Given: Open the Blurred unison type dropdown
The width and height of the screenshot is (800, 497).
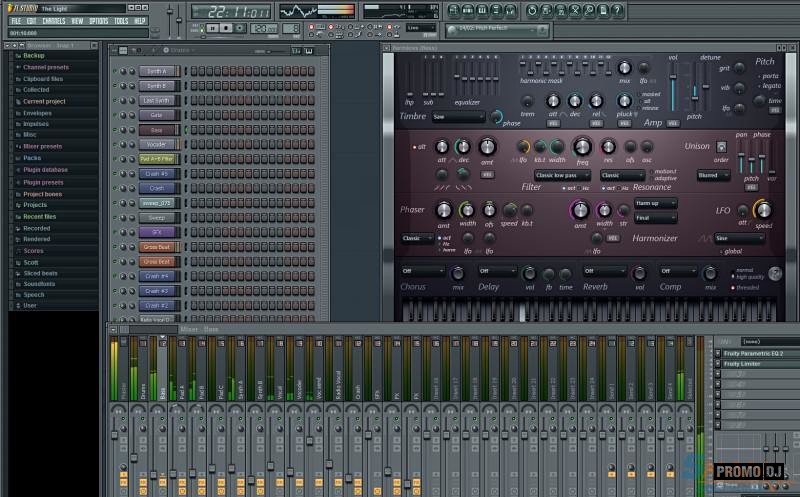Looking at the screenshot, I should 713,176.
